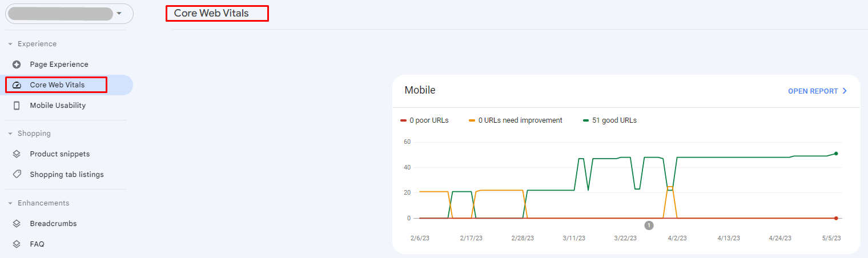868x258 pixels.
Task: Click the Shopping tab listings tag icon
Action: [17, 175]
